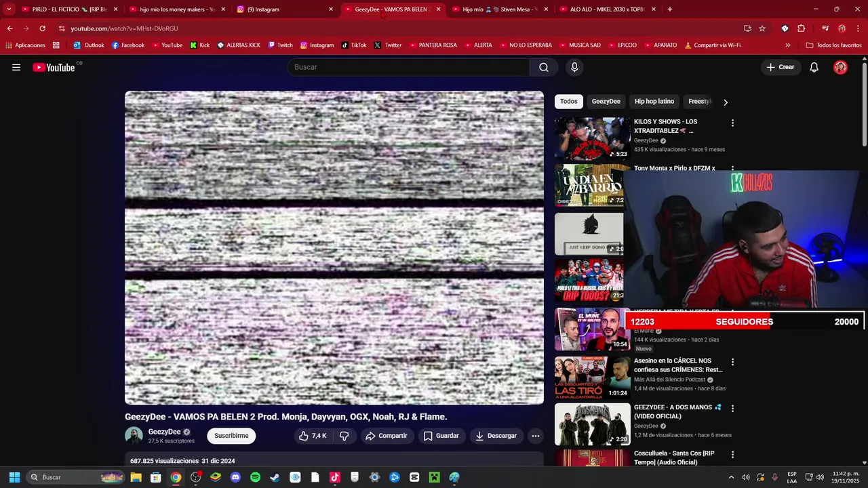Click the install app icon in address bar
Image resolution: width=868 pixels, height=488 pixels.
pos(747,28)
